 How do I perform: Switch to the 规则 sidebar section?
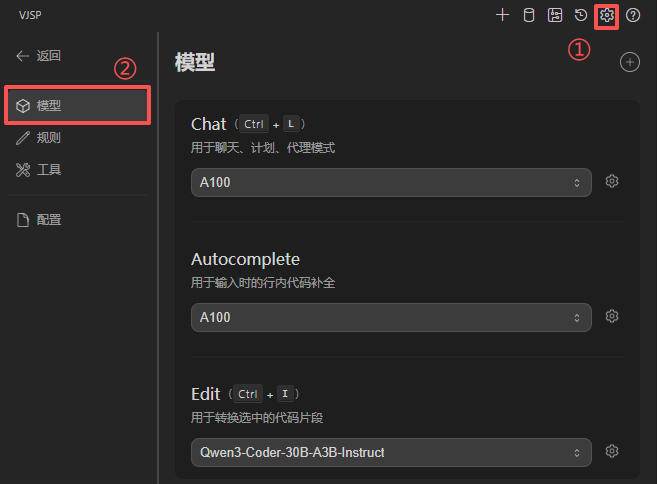tap(48, 137)
